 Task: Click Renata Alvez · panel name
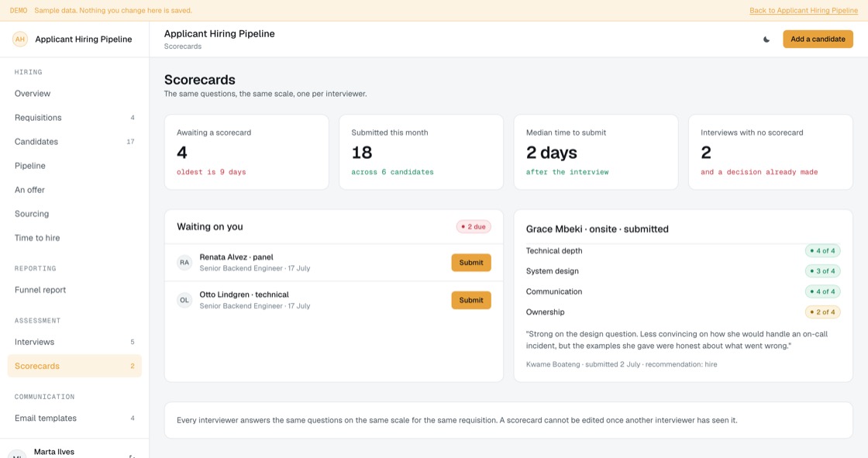pyautogui.click(x=236, y=257)
